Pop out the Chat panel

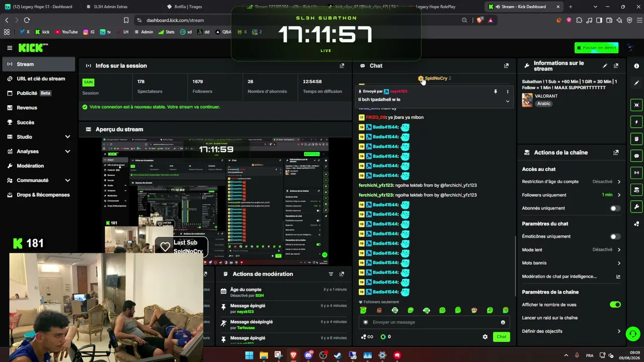point(506,66)
